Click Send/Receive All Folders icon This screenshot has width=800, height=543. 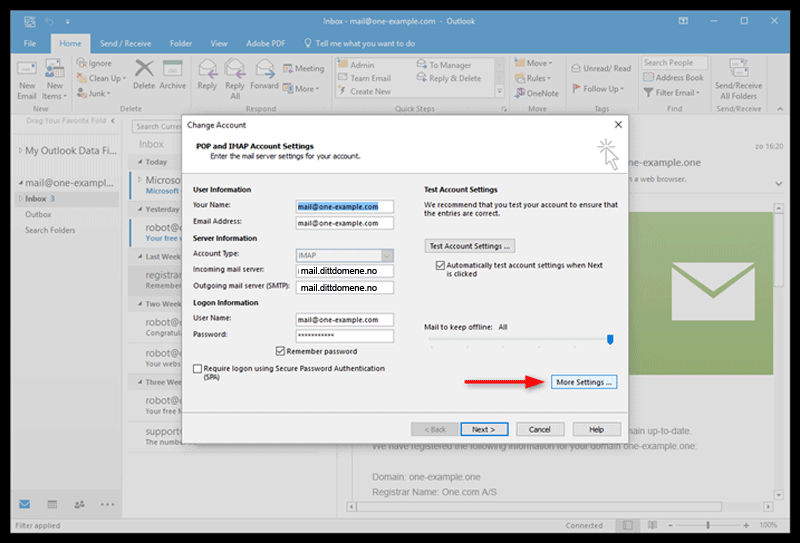(x=738, y=77)
